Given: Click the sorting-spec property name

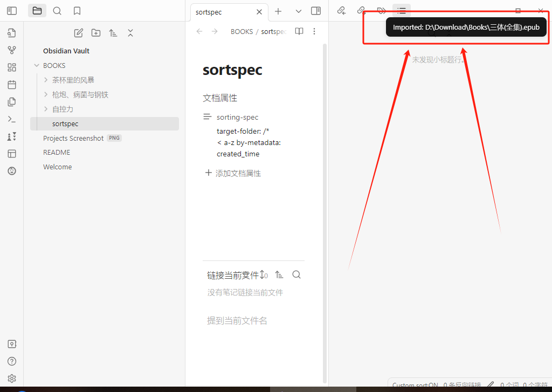Looking at the screenshot, I should click(237, 118).
